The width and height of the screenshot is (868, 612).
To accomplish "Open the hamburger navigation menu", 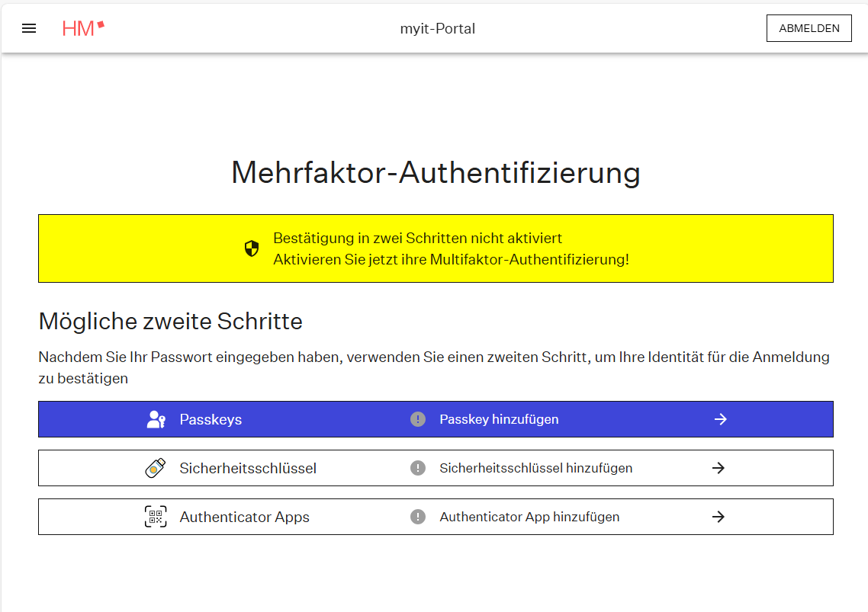I will [29, 29].
